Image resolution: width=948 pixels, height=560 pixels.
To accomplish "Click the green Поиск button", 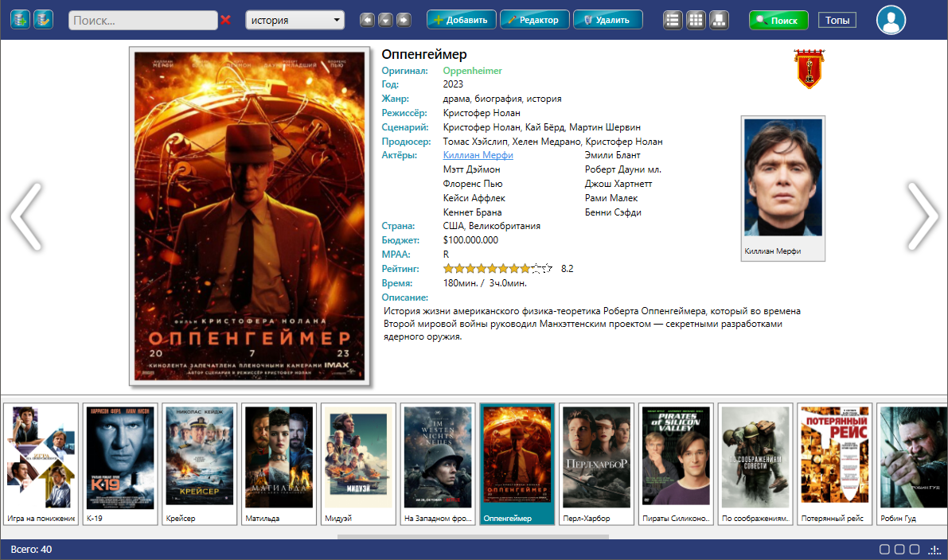I will (x=778, y=21).
